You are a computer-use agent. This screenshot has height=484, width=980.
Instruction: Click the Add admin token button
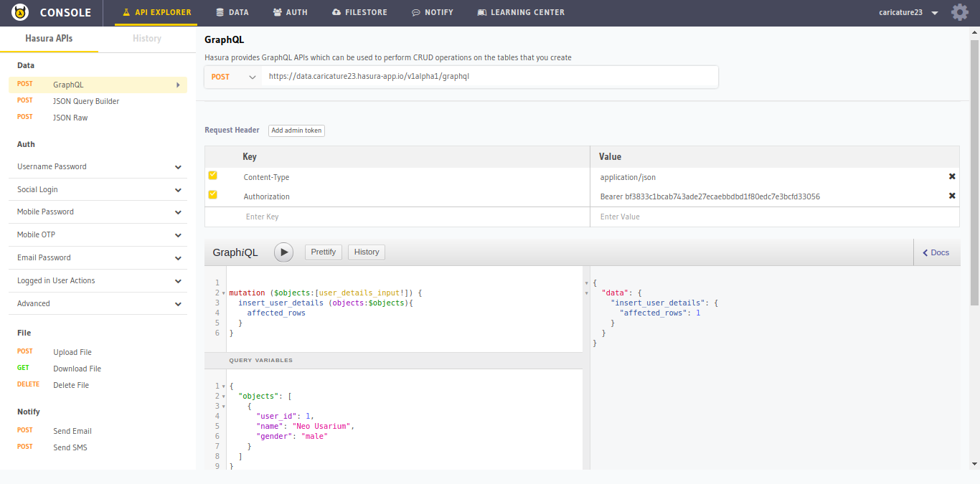[296, 131]
